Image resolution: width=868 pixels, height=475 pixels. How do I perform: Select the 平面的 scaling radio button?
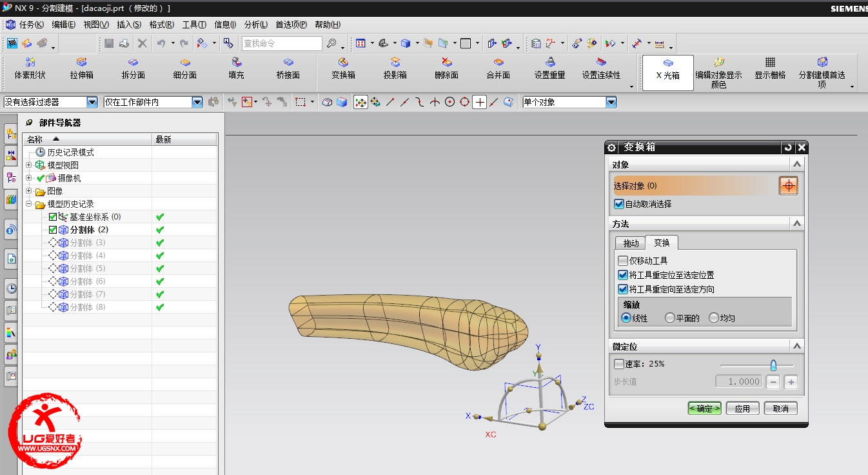click(670, 318)
